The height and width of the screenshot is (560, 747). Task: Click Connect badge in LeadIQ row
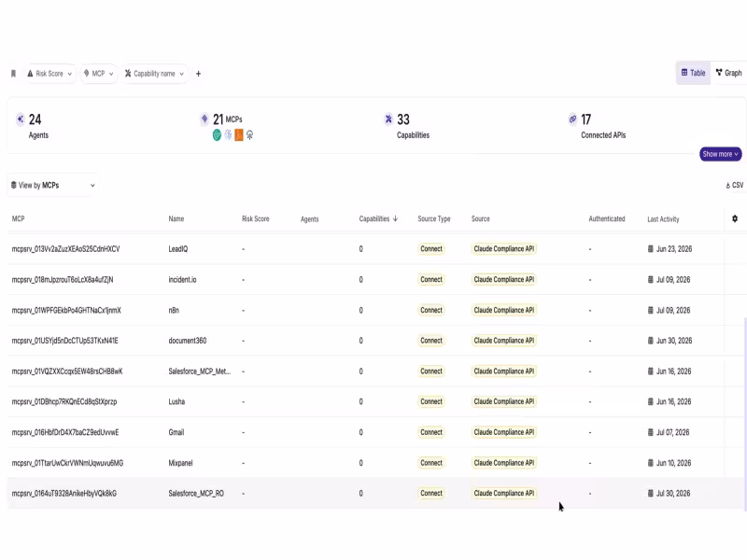(x=431, y=248)
